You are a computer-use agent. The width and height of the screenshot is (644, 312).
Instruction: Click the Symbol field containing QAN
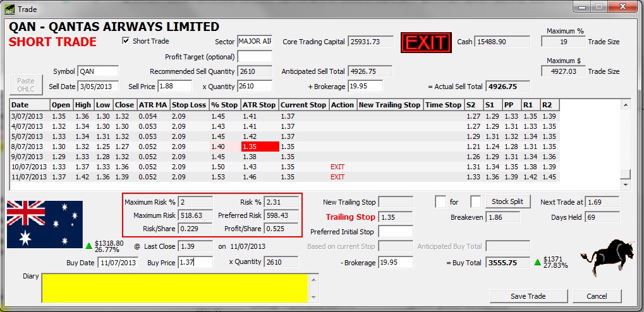coord(98,71)
